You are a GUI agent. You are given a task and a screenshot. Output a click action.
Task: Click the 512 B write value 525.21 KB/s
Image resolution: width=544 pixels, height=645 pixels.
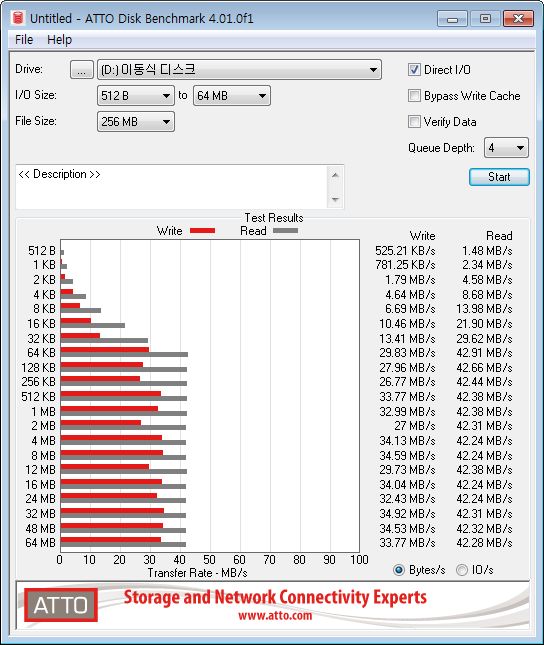(405, 251)
